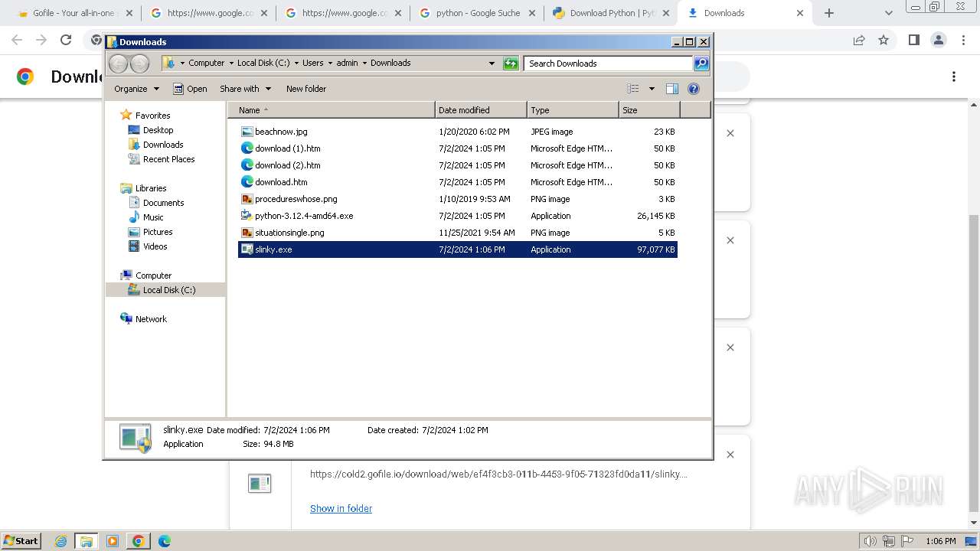Click Users in the breadcrumb path

point(312,64)
